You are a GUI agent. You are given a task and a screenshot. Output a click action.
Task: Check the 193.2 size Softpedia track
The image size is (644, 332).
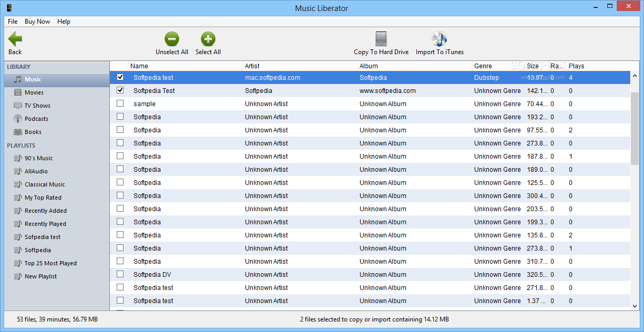tap(120, 117)
